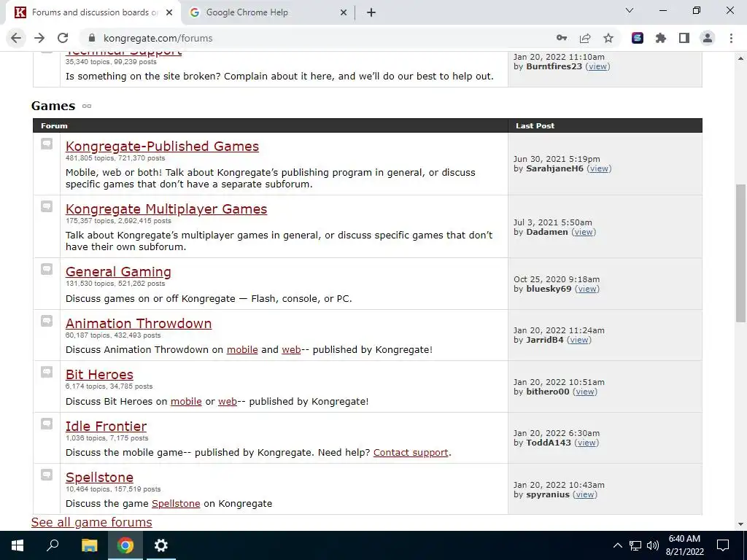Reload the Kongregate forums page
This screenshot has width=747, height=560.
(63, 38)
